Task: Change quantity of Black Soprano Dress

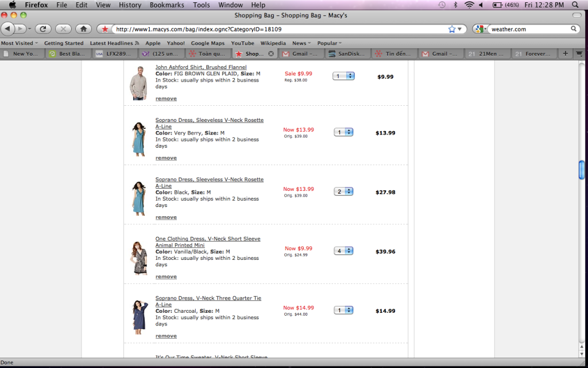Action: pyautogui.click(x=343, y=191)
